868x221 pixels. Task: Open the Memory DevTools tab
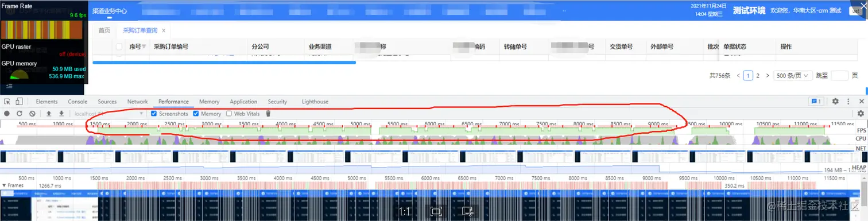209,102
